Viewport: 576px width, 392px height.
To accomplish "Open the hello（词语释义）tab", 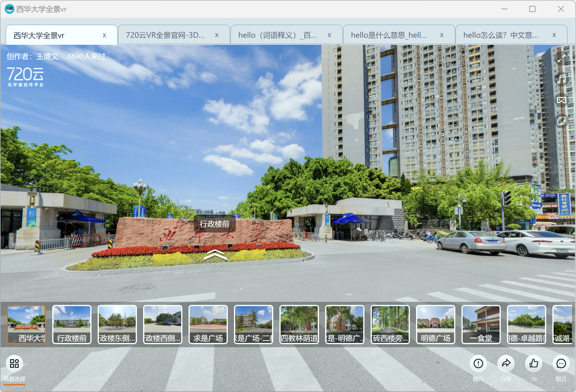I will 278,35.
